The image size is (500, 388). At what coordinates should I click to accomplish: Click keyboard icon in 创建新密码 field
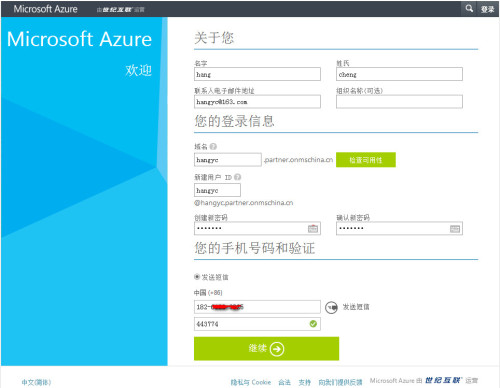coord(313,228)
